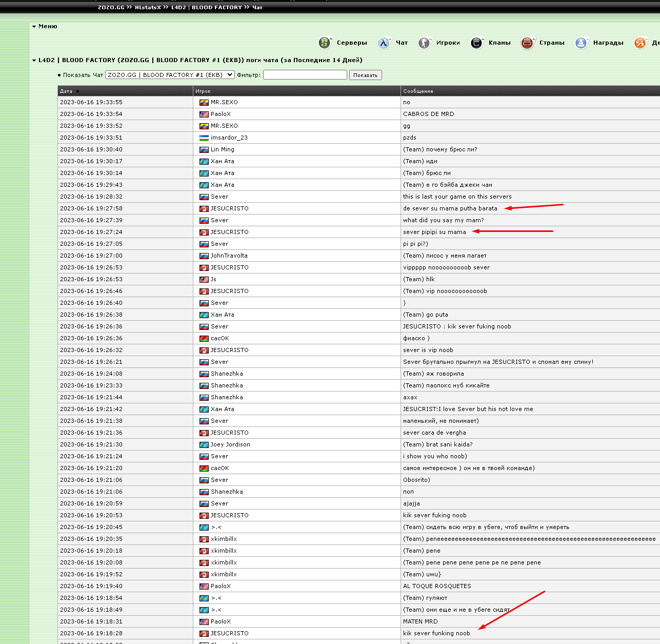Click the flag icon next to cacOK
The height and width of the screenshot is (644, 660).
click(x=204, y=338)
